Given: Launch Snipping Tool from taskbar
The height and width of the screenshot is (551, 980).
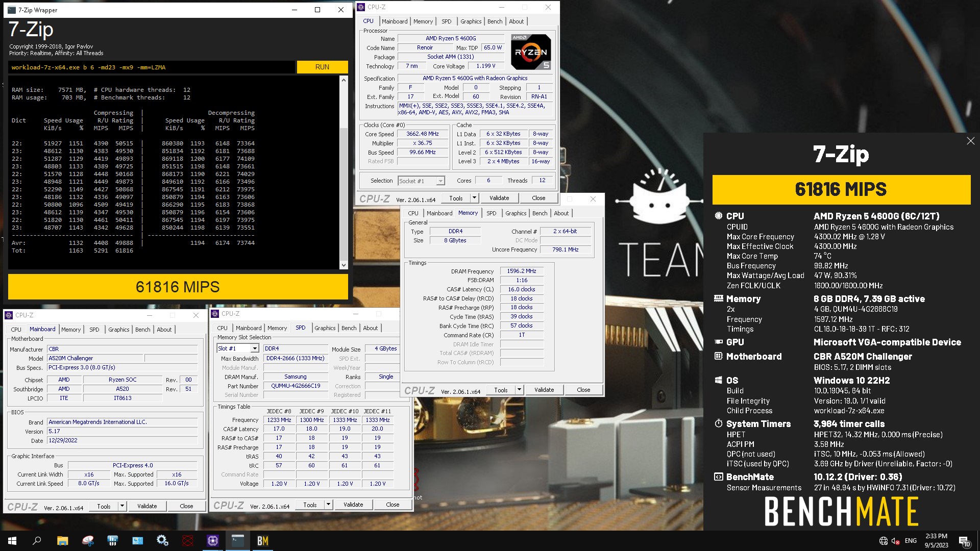Looking at the screenshot, I should tap(88, 541).
